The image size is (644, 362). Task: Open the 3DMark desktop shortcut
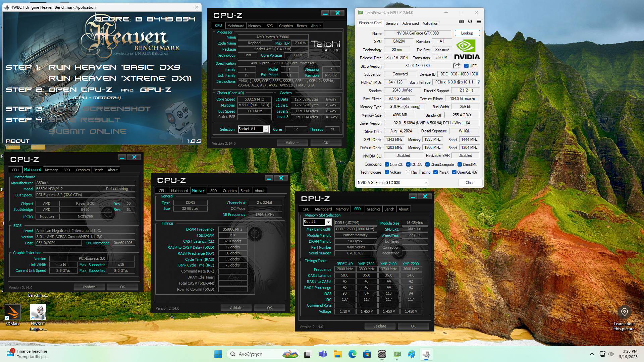coord(12,314)
